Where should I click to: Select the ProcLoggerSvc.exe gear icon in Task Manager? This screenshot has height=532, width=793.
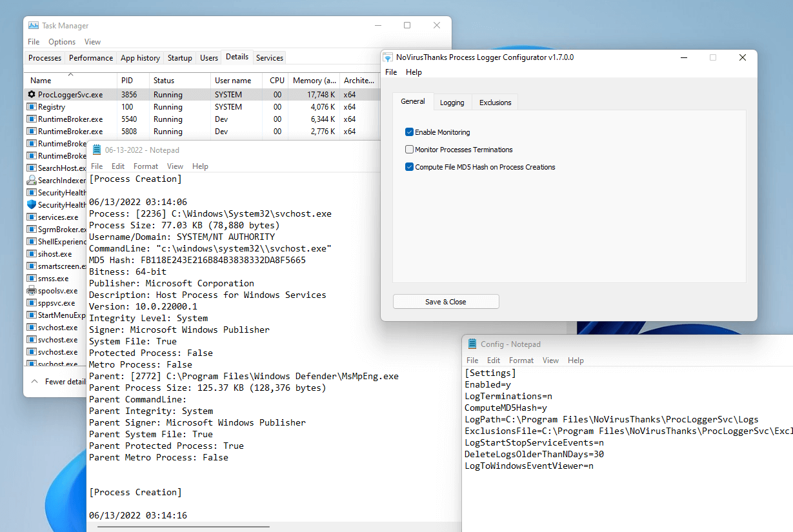tap(32, 95)
